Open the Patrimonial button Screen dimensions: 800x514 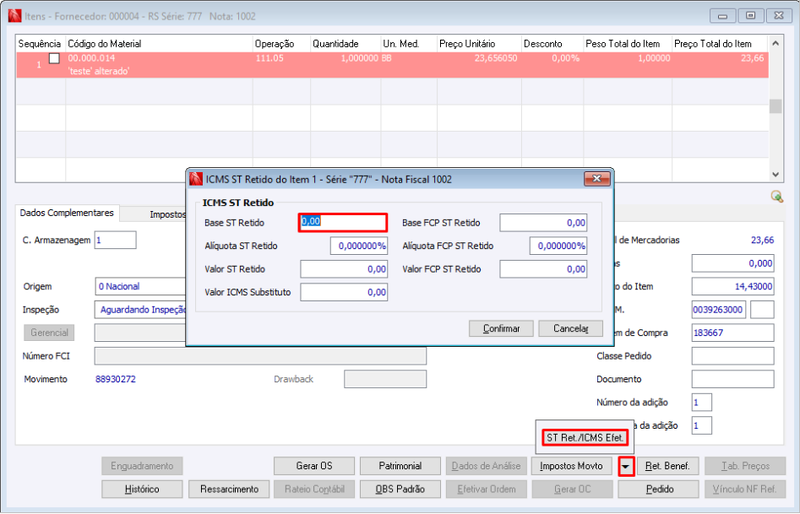[400, 466]
